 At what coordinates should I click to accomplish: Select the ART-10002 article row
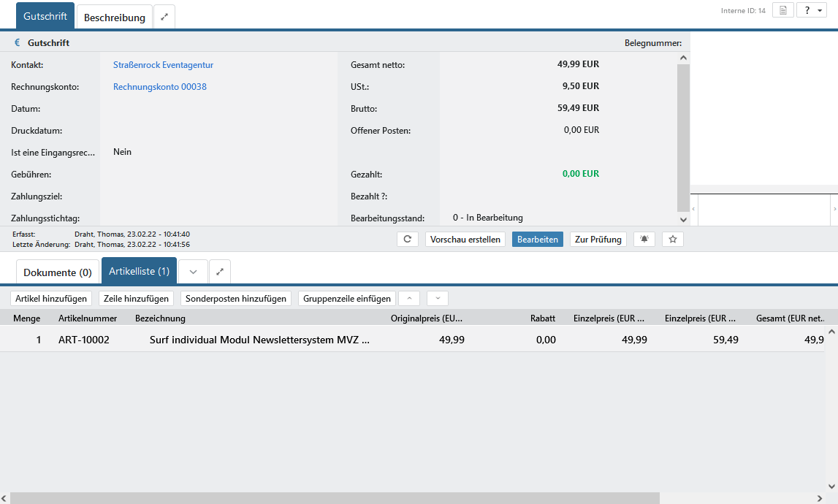(84, 340)
